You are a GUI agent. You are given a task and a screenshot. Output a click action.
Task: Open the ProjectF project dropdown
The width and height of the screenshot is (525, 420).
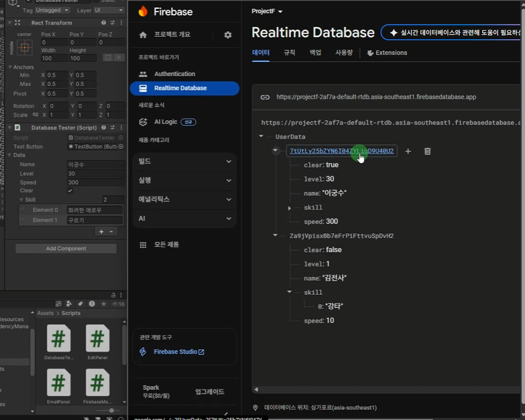(267, 11)
